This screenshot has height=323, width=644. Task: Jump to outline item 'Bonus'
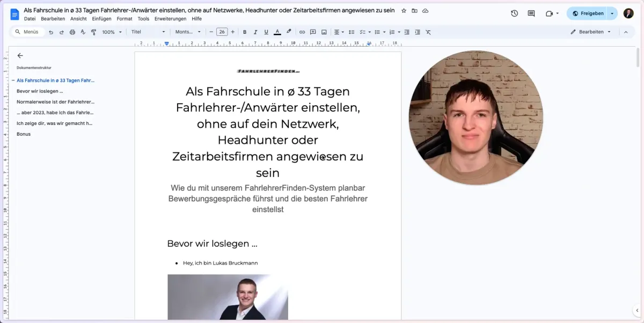(x=24, y=134)
